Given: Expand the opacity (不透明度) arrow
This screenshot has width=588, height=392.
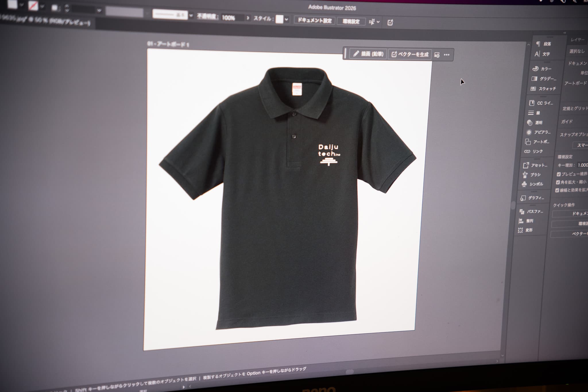Looking at the screenshot, I should click(x=248, y=18).
